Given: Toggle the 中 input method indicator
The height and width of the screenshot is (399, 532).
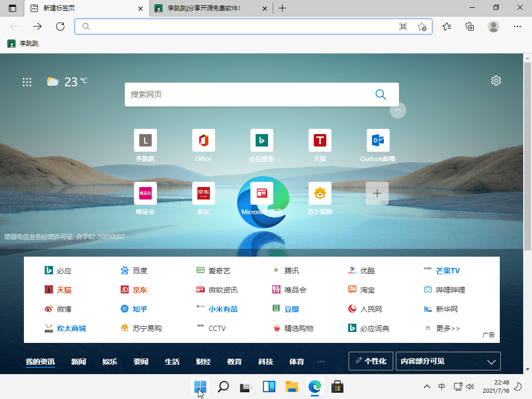Looking at the screenshot, I should tap(442, 387).
